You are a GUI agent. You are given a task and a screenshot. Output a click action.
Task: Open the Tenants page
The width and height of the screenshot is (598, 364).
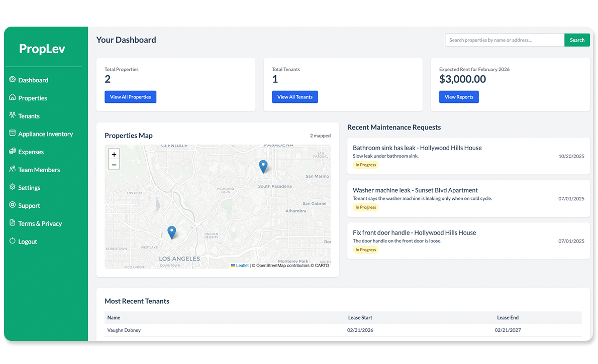(29, 116)
